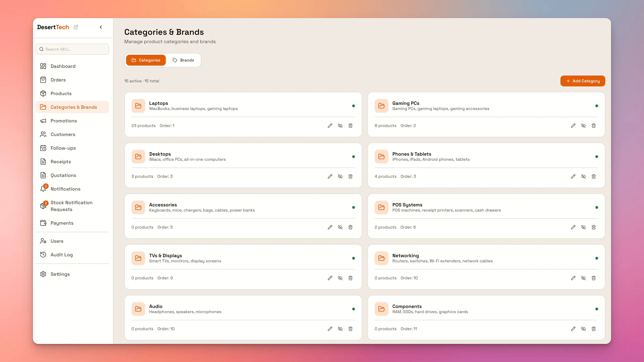Edit the Gaming PCs category
The width and height of the screenshot is (644, 362).
click(x=573, y=126)
